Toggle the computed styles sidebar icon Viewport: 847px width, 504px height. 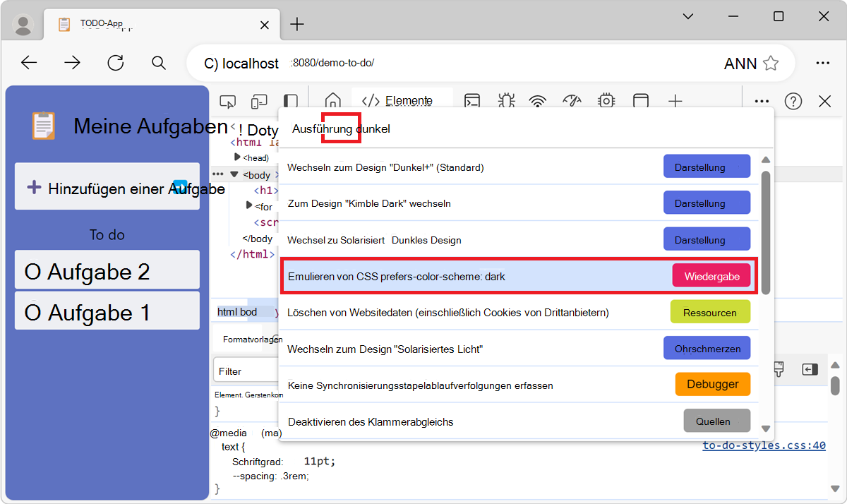click(810, 369)
